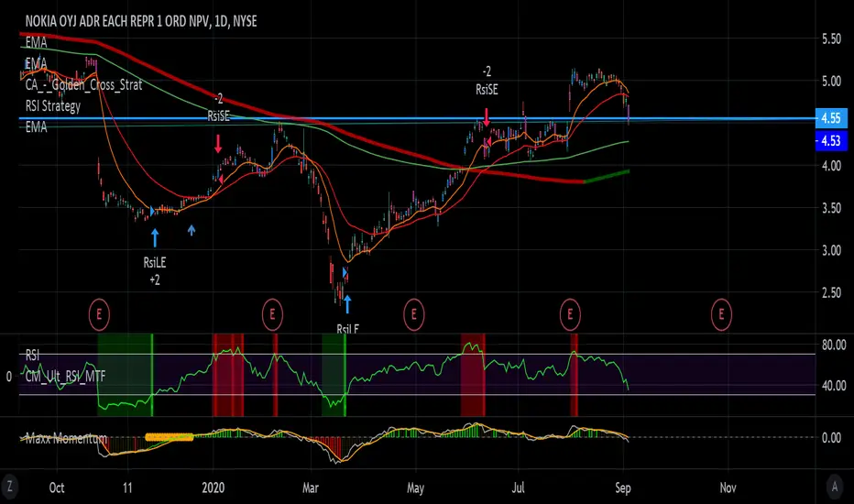The image size is (854, 504).
Task: Open the earliest earnings E marker near Oct
Action: click(99, 314)
